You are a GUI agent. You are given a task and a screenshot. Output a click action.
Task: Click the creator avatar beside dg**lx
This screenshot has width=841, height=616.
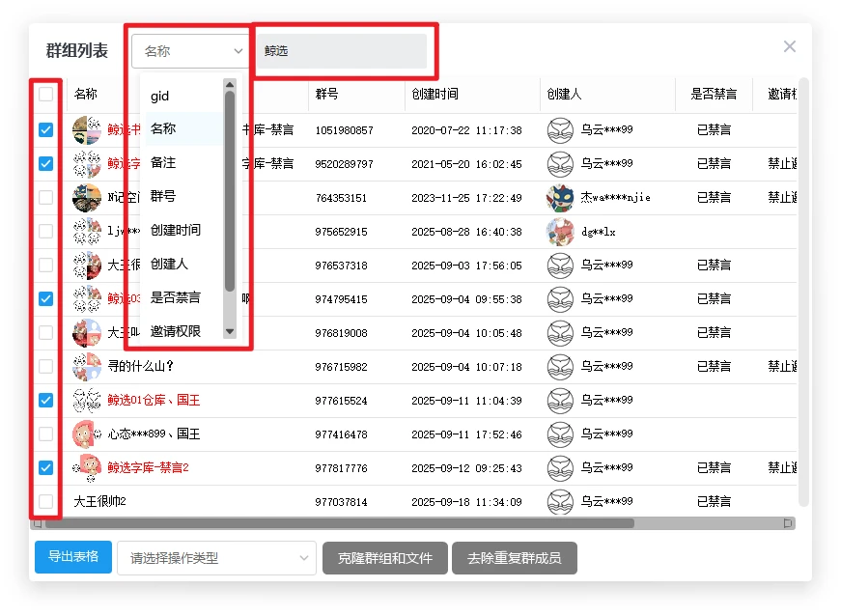tap(560, 232)
